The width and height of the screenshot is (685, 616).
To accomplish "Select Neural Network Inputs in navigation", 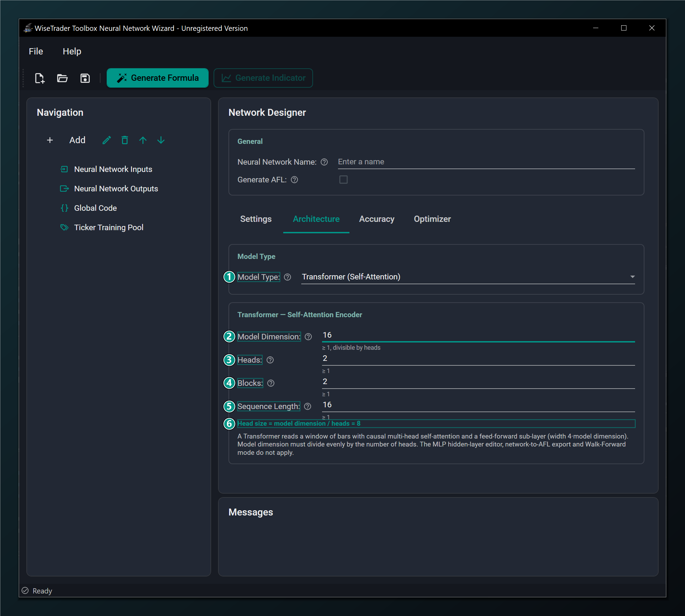I will click(x=113, y=169).
